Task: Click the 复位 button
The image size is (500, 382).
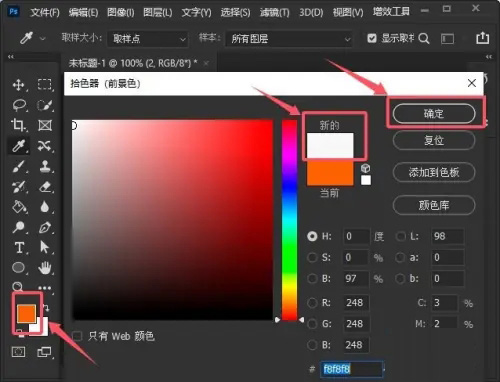Action: coord(434,140)
